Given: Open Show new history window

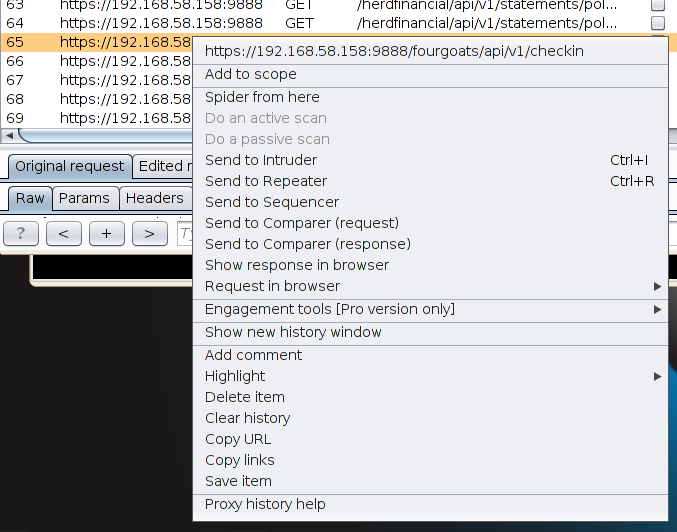Looking at the screenshot, I should tap(430, 332).
